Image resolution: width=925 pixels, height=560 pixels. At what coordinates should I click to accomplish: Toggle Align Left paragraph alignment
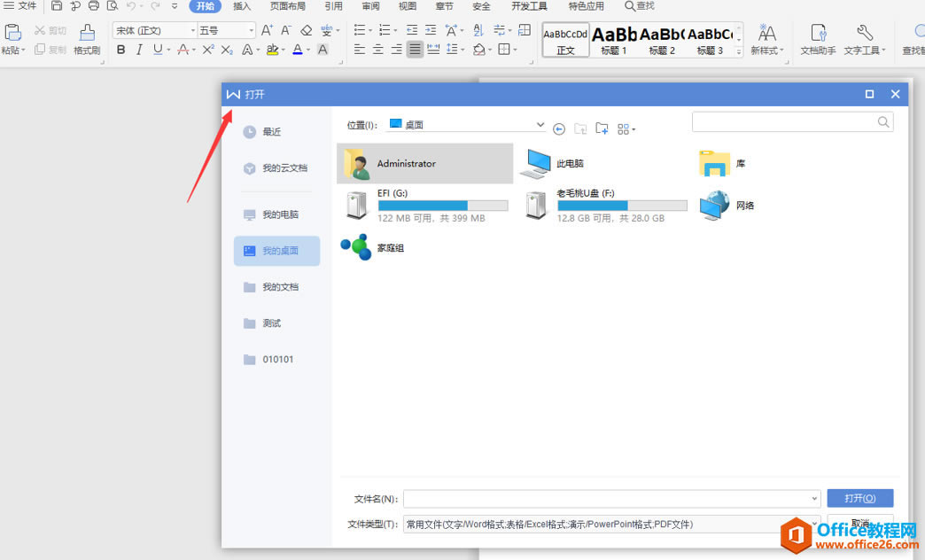click(359, 50)
